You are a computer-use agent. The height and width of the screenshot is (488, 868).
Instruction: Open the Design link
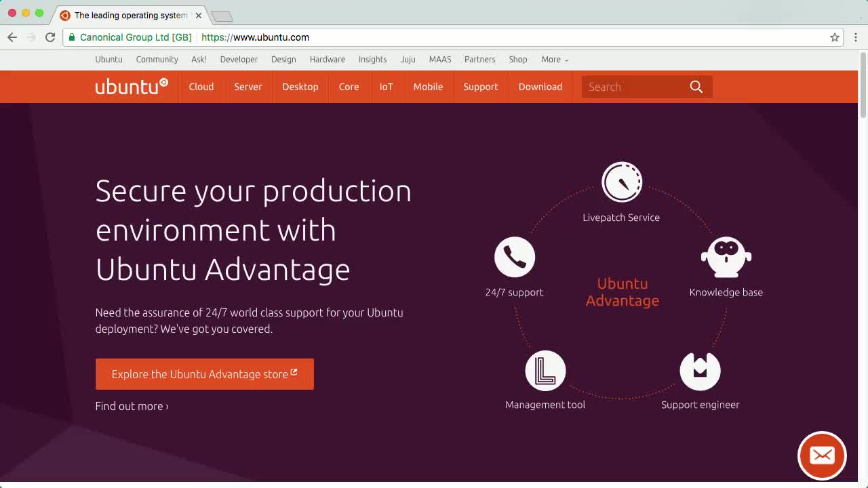[x=283, y=60]
